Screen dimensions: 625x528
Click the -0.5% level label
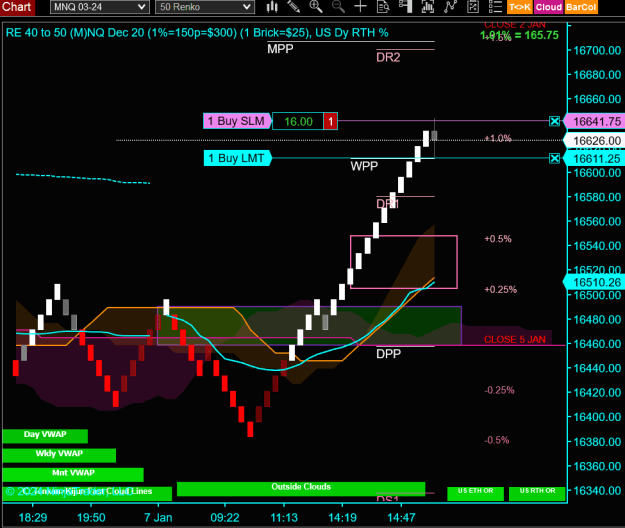coord(497,440)
